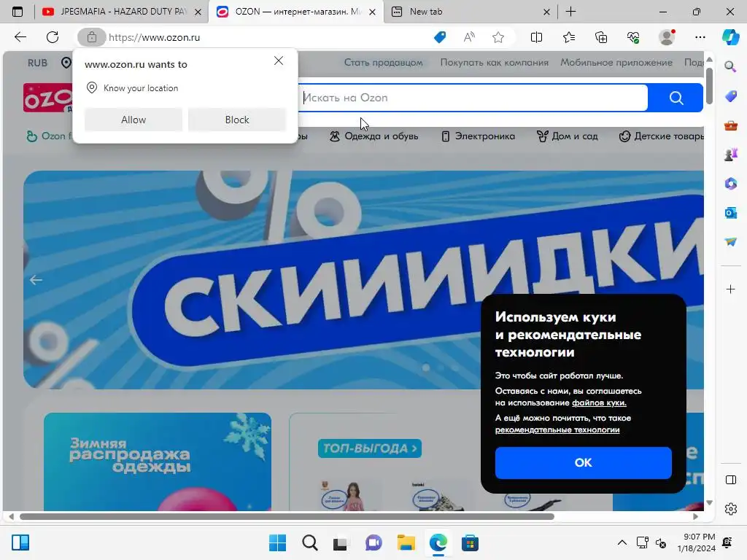Open a new browser tab
Image resolution: width=747 pixels, height=560 pixels.
click(570, 12)
